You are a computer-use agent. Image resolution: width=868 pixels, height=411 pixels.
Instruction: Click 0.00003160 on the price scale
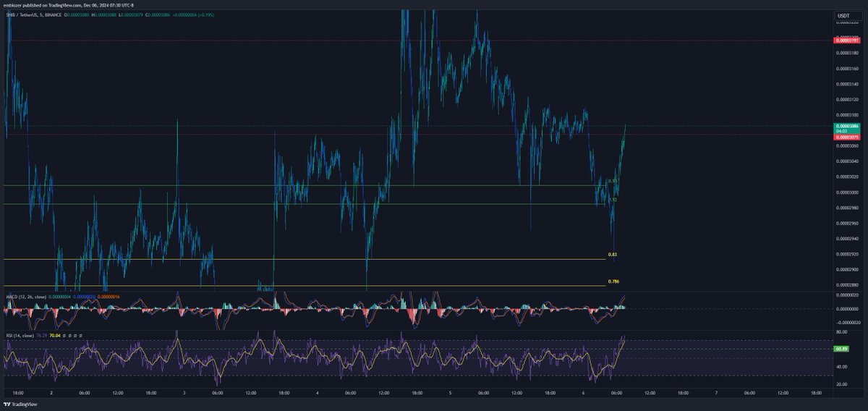[848, 69]
